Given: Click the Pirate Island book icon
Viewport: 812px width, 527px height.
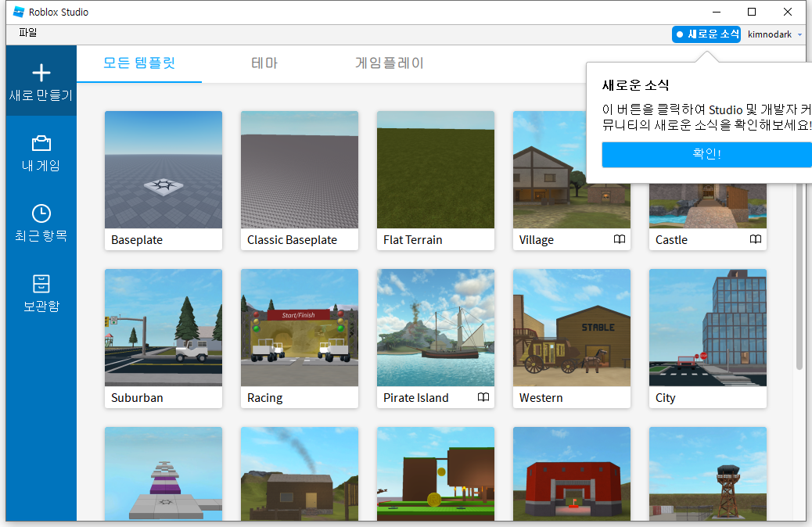Looking at the screenshot, I should pos(483,397).
